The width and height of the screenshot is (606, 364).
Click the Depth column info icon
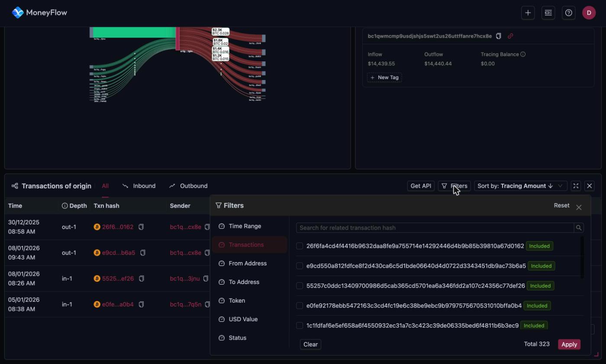(x=65, y=206)
